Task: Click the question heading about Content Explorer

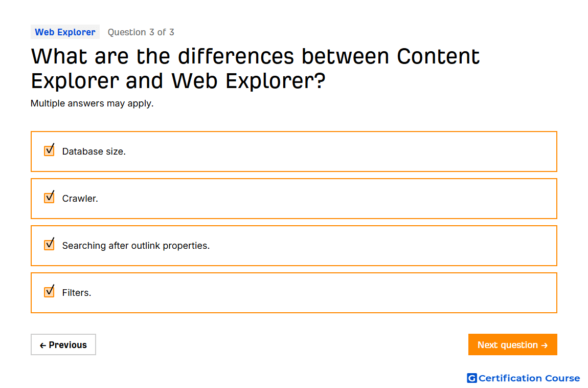Action: [x=255, y=68]
